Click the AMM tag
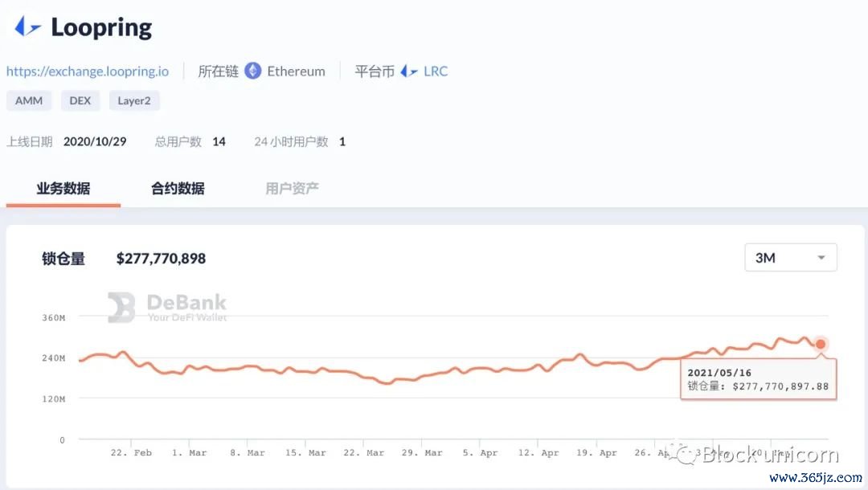 (x=29, y=100)
